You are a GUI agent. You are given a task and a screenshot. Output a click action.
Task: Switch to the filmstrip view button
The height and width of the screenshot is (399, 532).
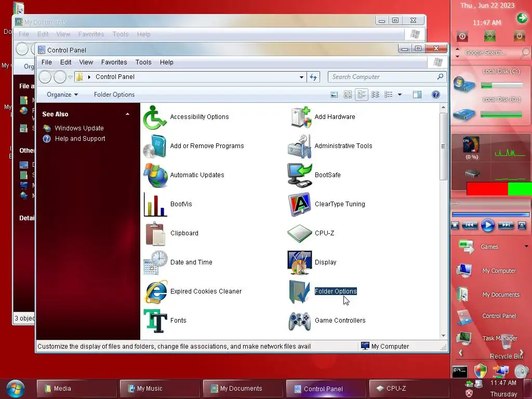pos(334,95)
